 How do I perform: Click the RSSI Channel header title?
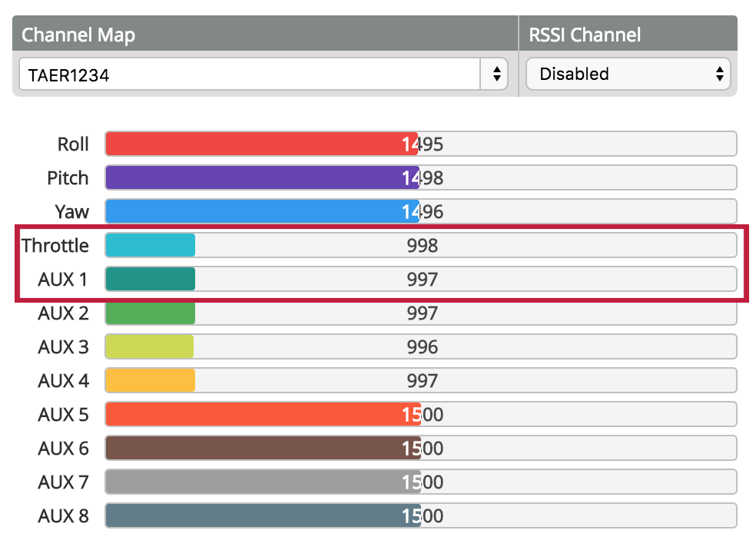pos(585,35)
